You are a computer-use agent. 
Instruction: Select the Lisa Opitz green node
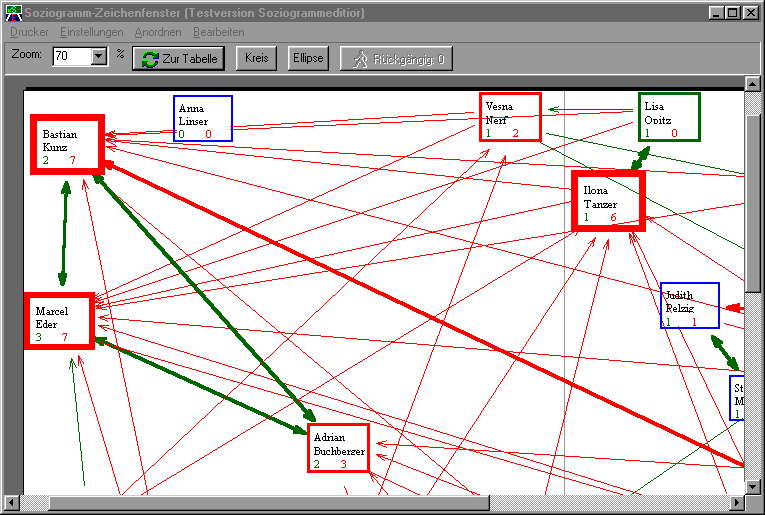(x=669, y=117)
